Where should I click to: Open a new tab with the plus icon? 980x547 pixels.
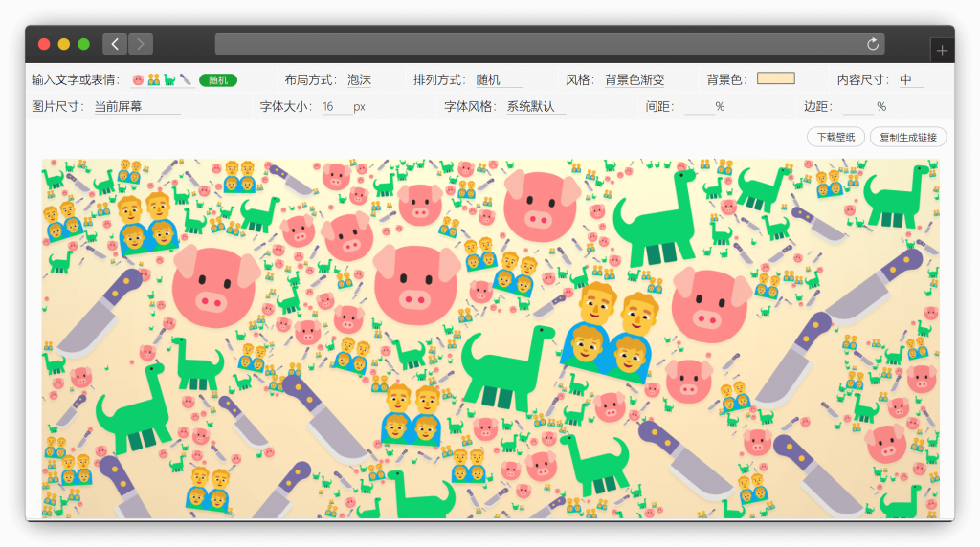(942, 51)
